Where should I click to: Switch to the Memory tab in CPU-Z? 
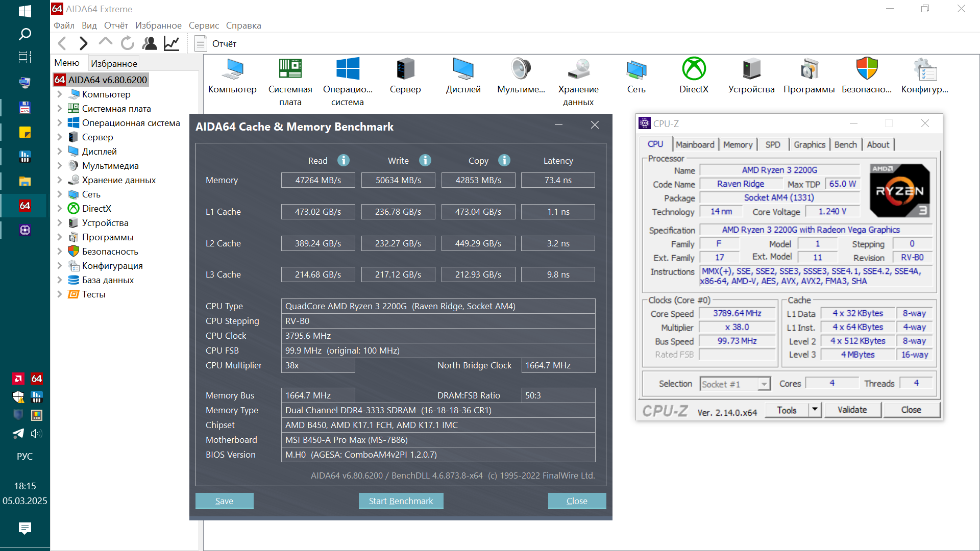point(738,145)
